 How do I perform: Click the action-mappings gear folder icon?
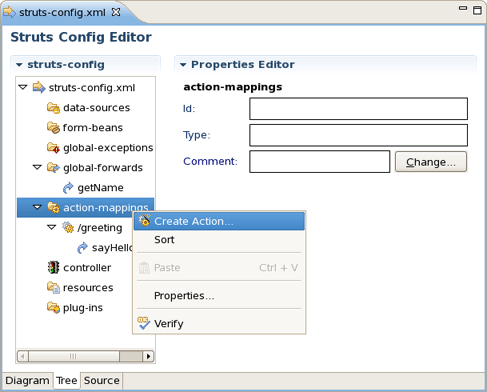(53, 208)
